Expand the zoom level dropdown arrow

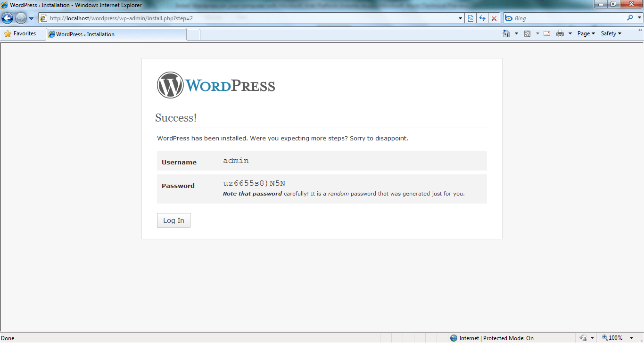631,338
